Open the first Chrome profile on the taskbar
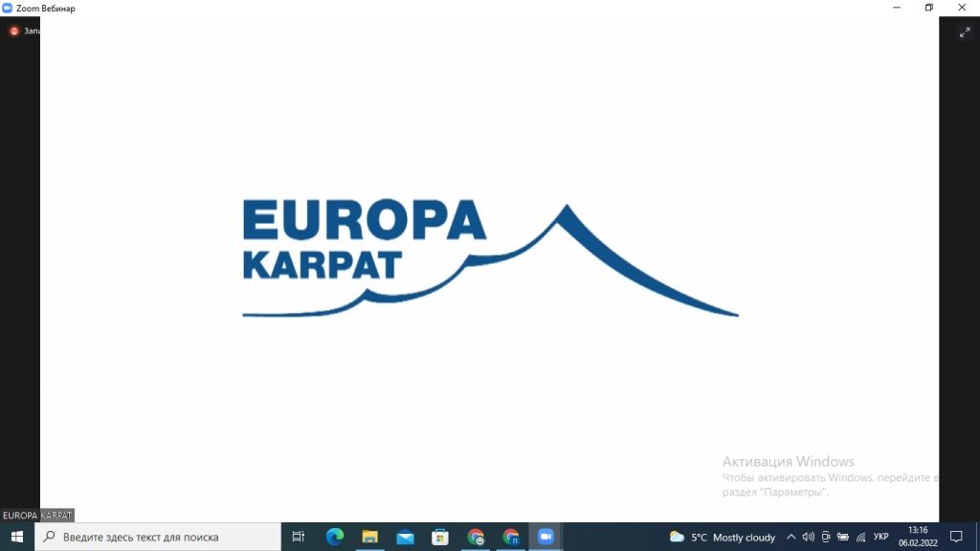Screen dimensions: 980x551 pyautogui.click(x=476, y=537)
